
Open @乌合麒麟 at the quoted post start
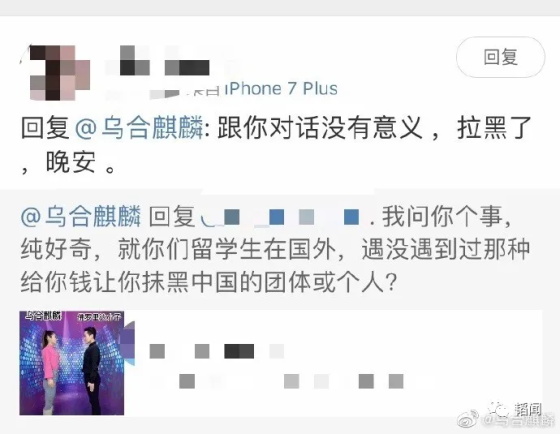pos(81,216)
